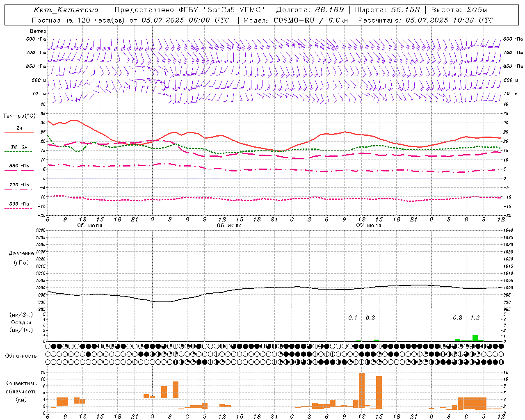Click the Td 2м legend label
The height and width of the screenshot is (420, 525).
pos(19,147)
